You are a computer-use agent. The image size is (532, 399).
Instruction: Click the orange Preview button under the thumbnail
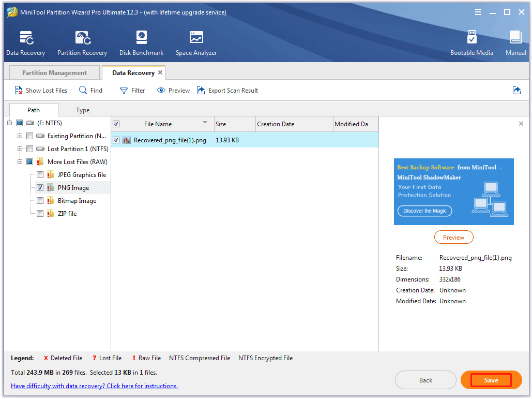click(x=453, y=238)
